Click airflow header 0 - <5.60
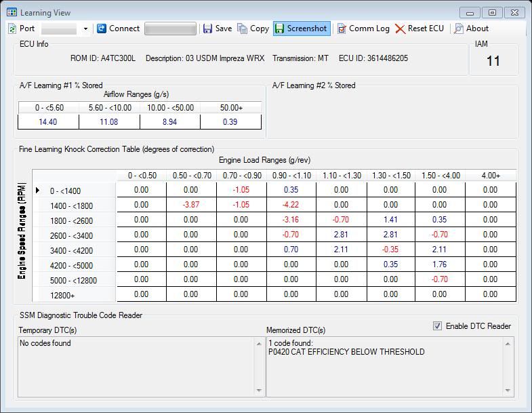Image resolution: width=532 pixels, height=413 pixels. (49, 108)
